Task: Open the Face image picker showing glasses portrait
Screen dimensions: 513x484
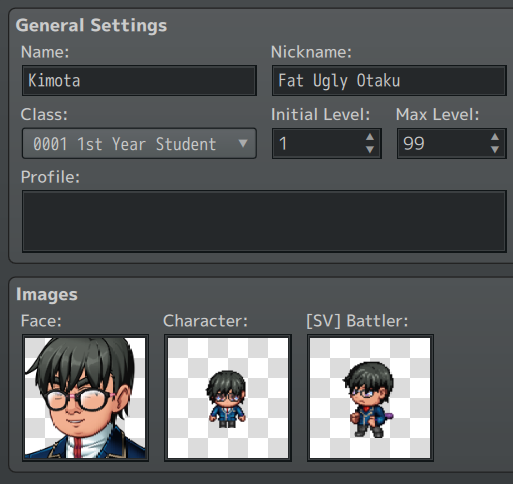Action: (x=85, y=398)
